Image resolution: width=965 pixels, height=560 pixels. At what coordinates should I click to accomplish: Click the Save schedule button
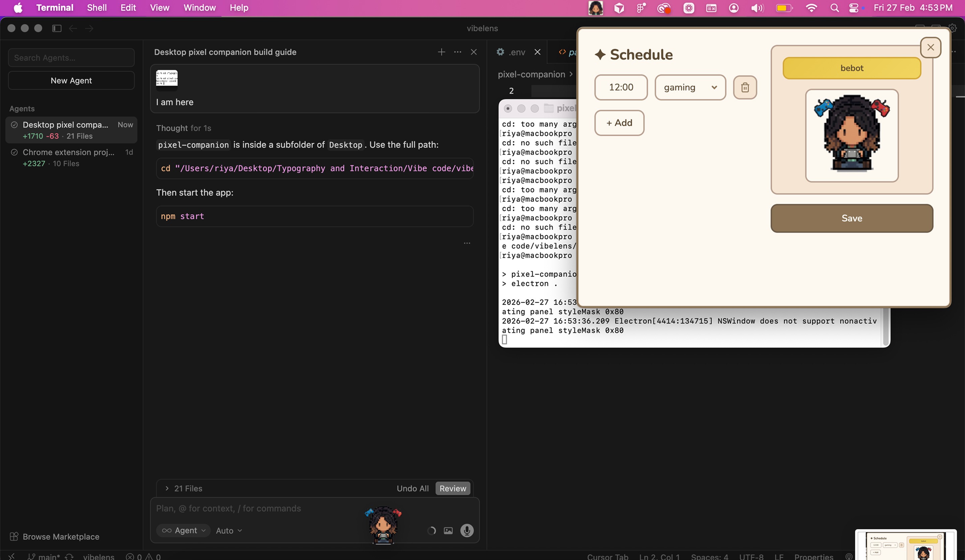click(x=851, y=218)
